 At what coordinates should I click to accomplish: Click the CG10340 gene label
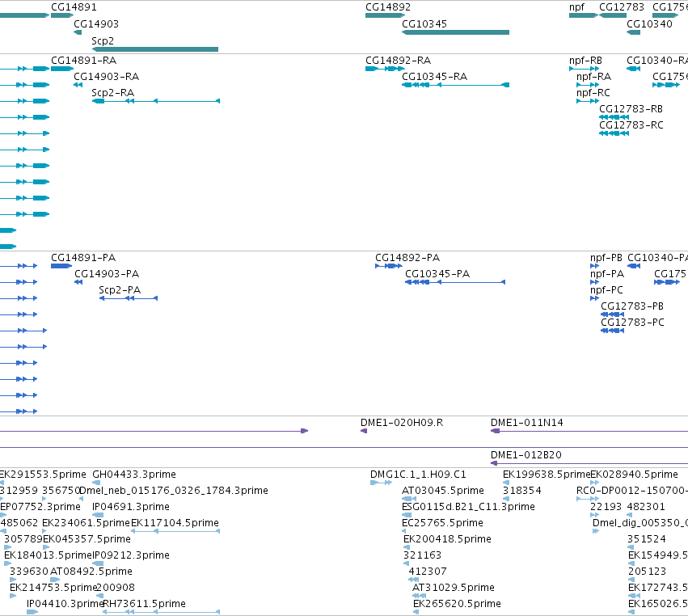pyautogui.click(x=649, y=24)
